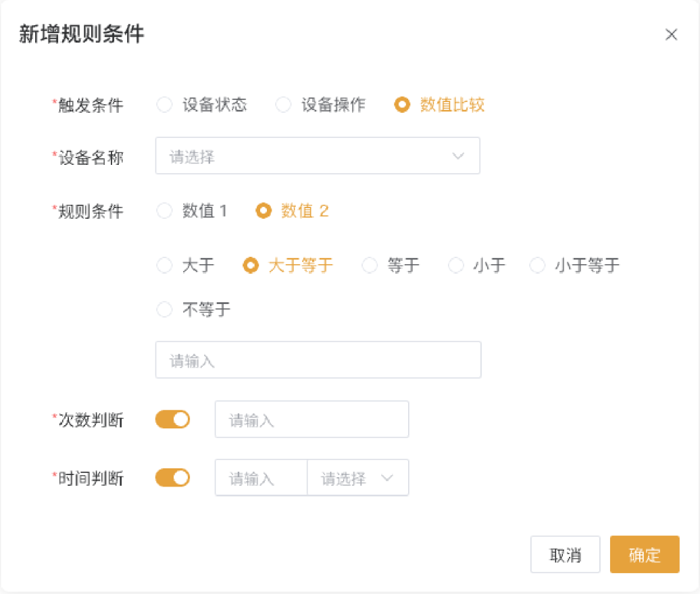Expand the 时间判断 unit dropdown

pyautogui.click(x=358, y=478)
